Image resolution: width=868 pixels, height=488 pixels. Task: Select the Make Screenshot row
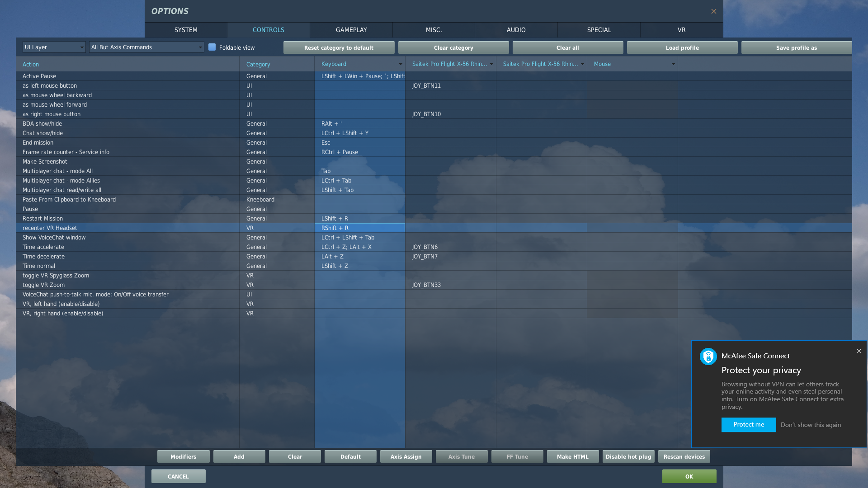coord(434,161)
